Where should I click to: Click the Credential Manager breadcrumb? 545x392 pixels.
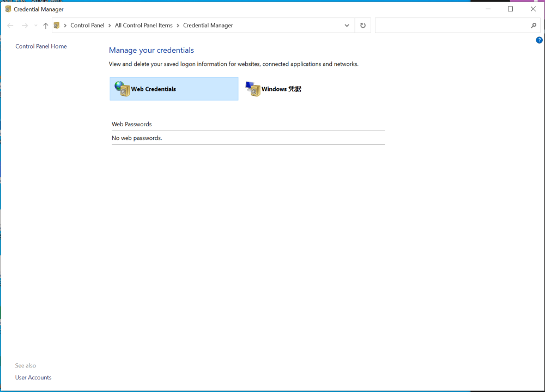208,26
